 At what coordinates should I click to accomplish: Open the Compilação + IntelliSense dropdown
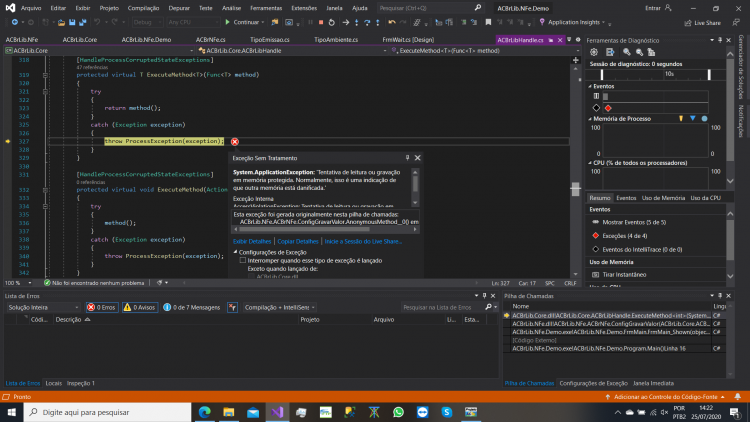[x=280, y=307]
